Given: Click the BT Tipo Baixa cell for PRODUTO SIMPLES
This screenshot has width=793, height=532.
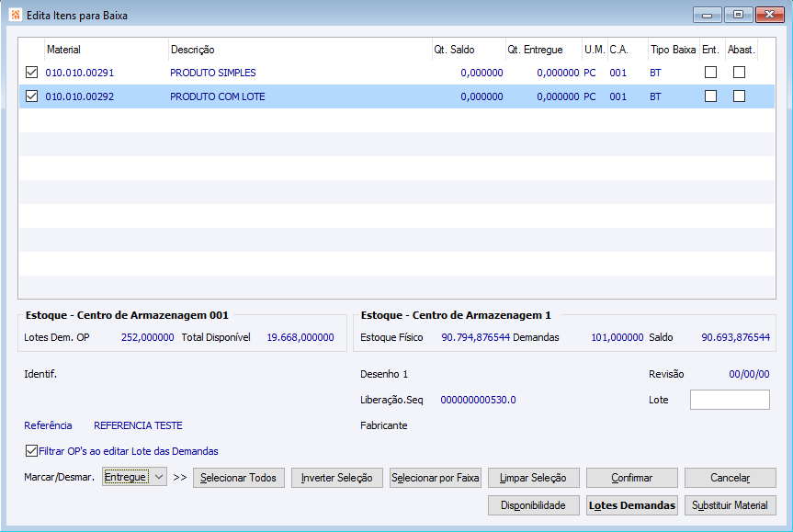Looking at the screenshot, I should coord(655,73).
